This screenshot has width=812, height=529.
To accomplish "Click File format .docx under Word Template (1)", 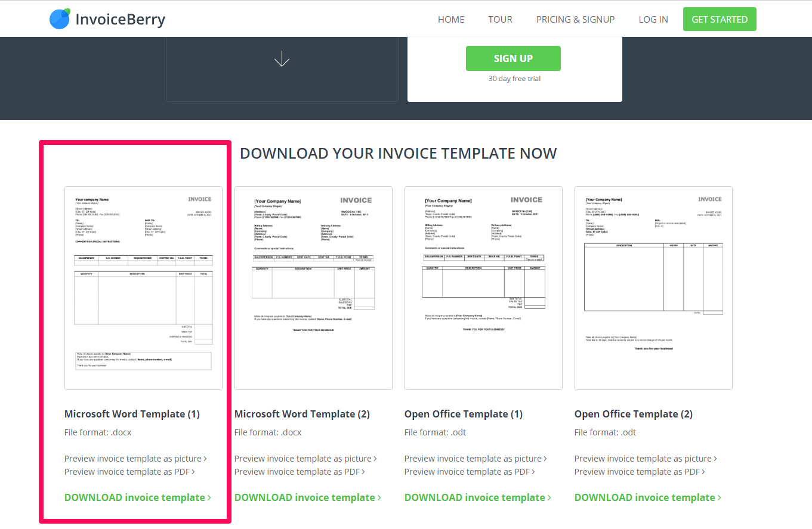I will point(98,432).
